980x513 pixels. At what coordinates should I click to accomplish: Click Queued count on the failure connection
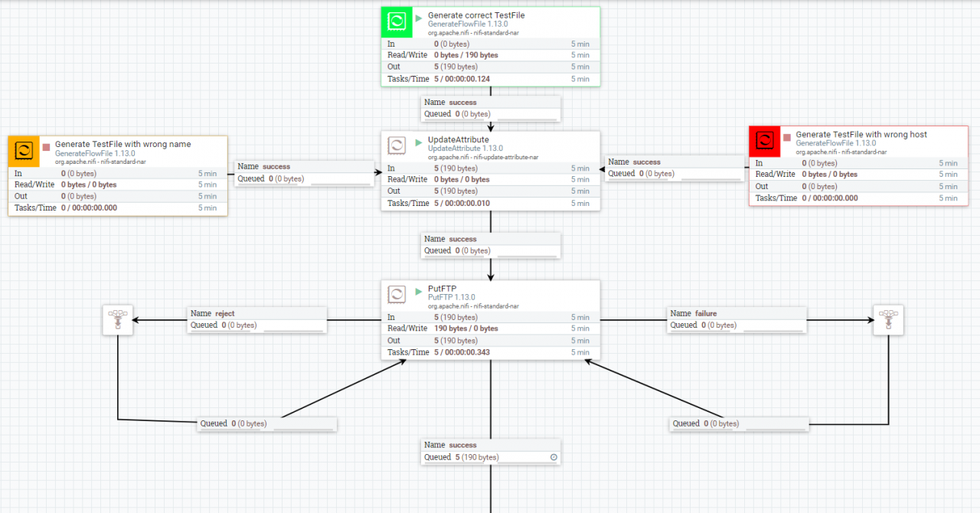click(704, 325)
